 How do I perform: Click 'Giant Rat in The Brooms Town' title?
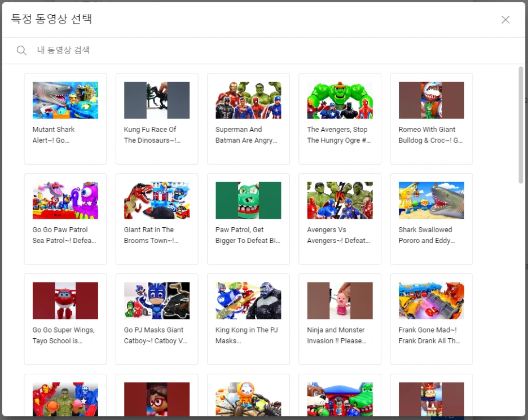click(x=151, y=235)
